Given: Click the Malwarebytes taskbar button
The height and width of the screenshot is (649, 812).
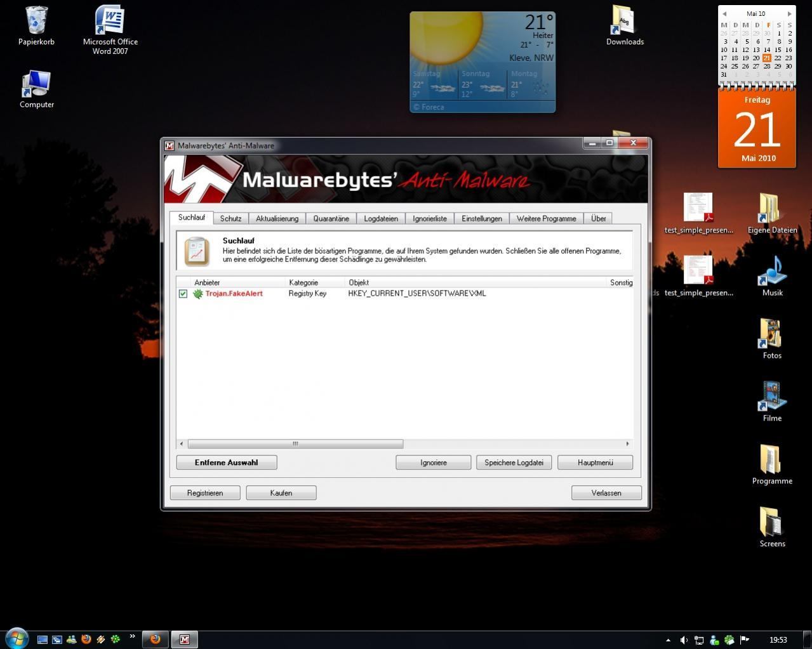Looking at the screenshot, I should coord(184,639).
